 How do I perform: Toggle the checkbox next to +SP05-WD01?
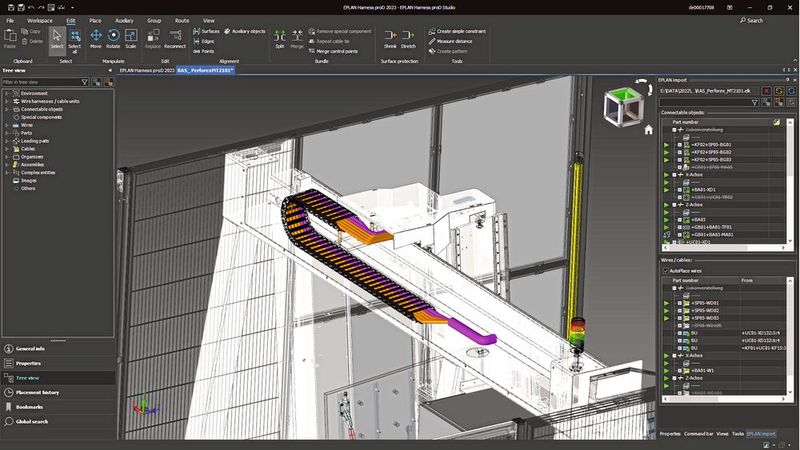click(679, 303)
